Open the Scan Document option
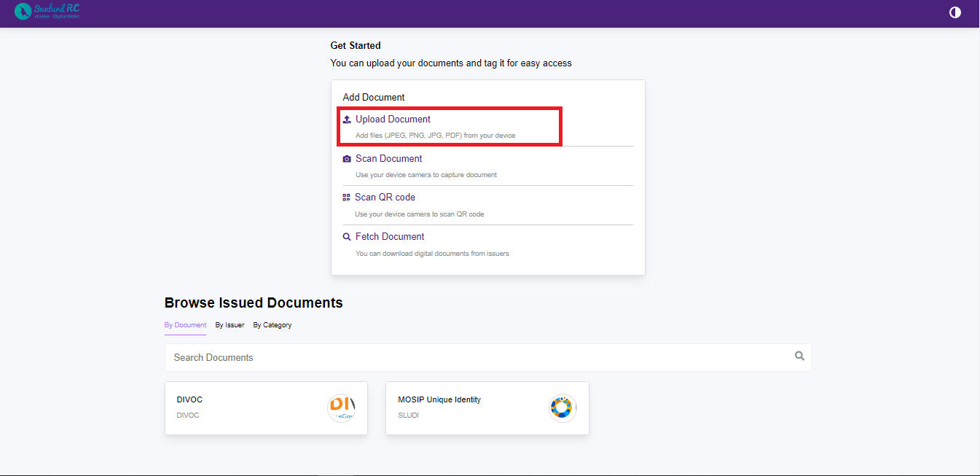Viewport: 980px width, 476px height. [388, 159]
